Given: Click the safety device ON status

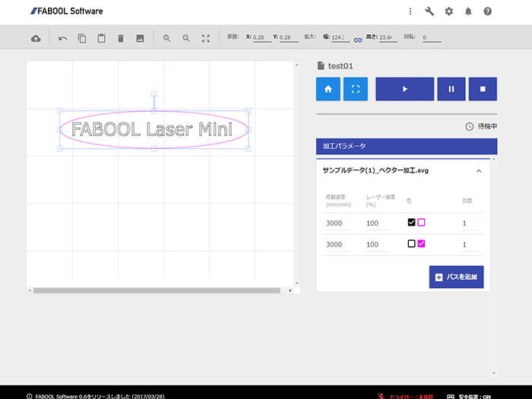Looking at the screenshot, I should pyautogui.click(x=475, y=396).
